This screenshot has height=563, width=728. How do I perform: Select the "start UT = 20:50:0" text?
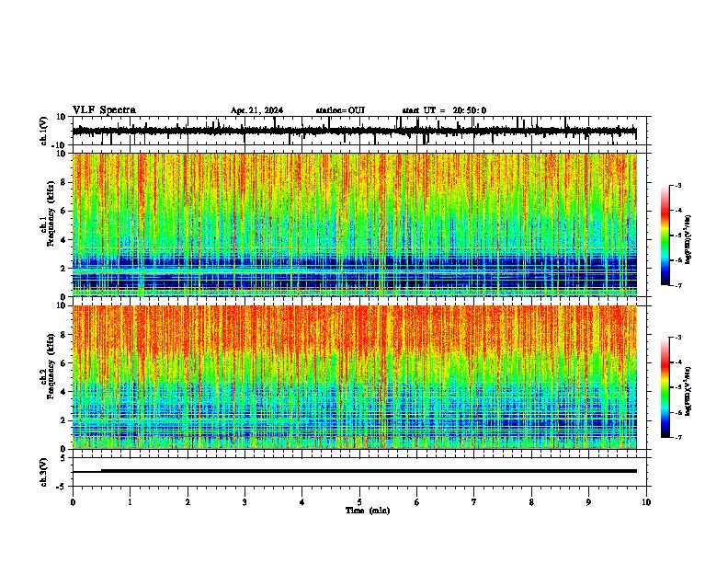pos(444,110)
